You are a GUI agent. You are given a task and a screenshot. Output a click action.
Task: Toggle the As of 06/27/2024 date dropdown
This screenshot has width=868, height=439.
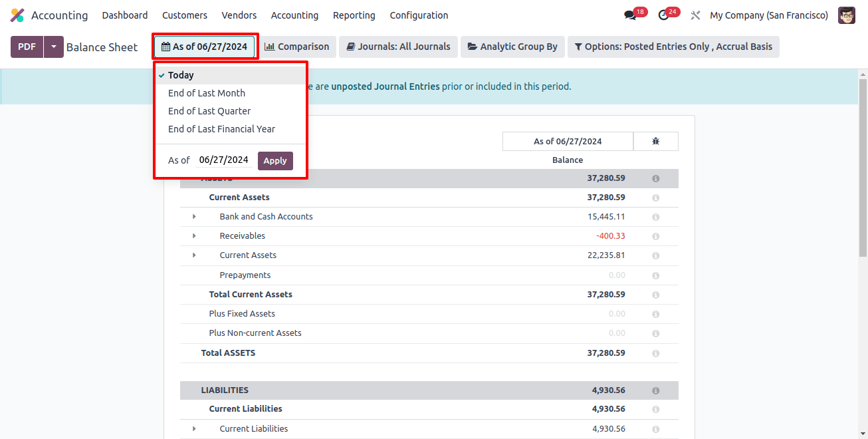[205, 47]
